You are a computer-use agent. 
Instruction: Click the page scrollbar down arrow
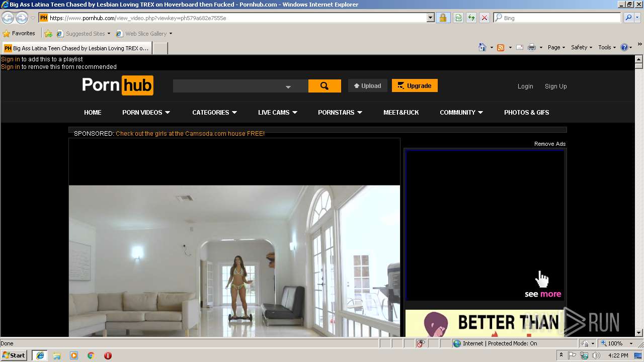click(x=639, y=332)
